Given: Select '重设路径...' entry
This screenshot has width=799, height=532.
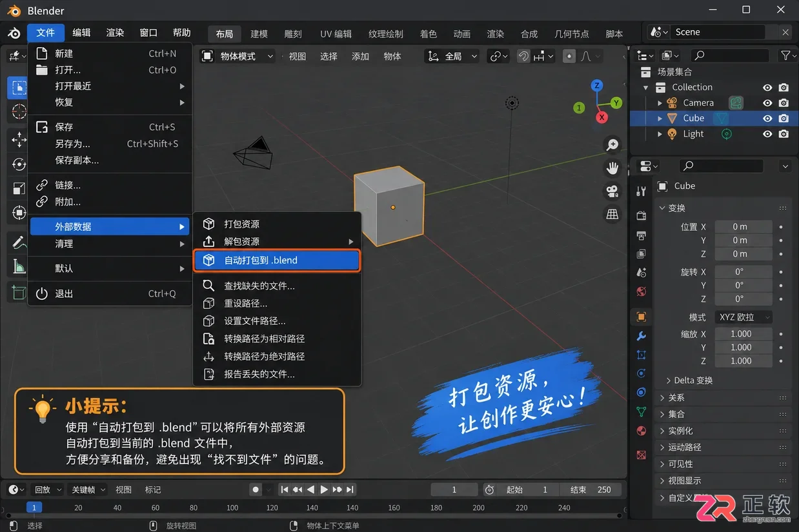Looking at the screenshot, I should [276, 303].
